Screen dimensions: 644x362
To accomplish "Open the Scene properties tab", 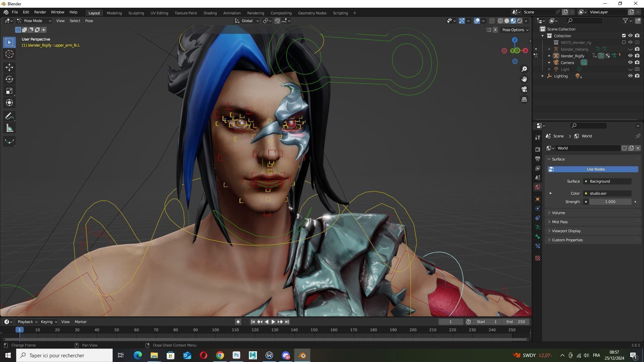I will click(538, 177).
